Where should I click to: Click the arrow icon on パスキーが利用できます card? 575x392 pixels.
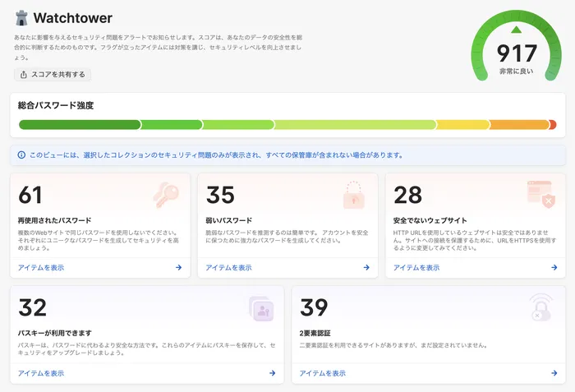pos(273,373)
